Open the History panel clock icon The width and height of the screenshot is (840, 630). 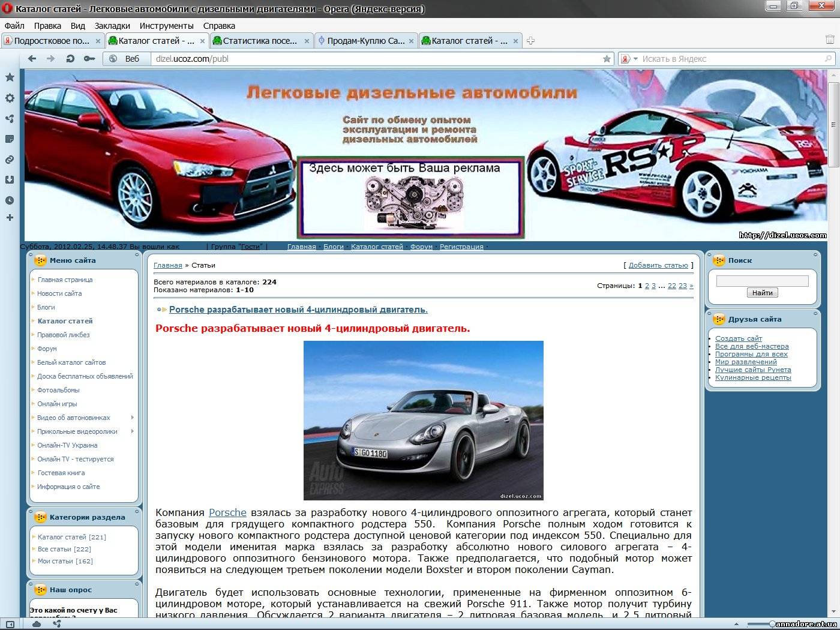point(10,200)
